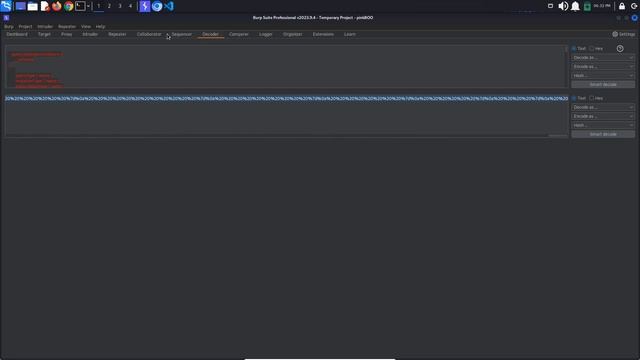640x360 pixels.
Task: Open first box Decode as dropdown
Action: tap(603, 58)
